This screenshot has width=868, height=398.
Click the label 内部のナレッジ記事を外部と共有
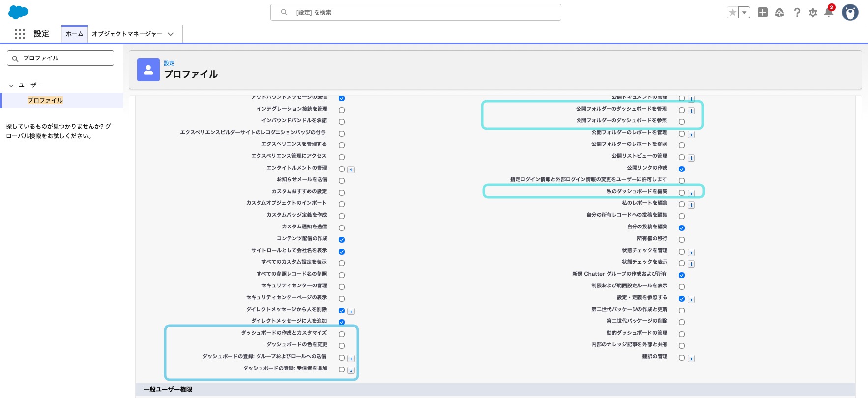tap(629, 345)
